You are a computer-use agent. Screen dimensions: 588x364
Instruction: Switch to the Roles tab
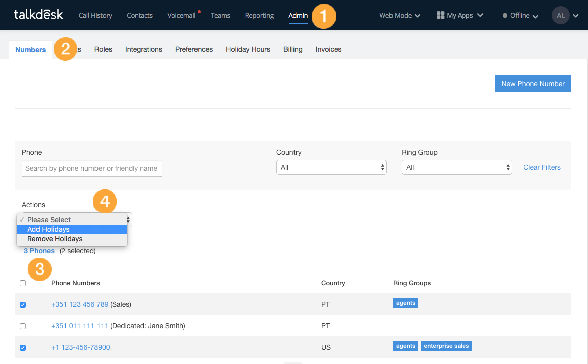[x=103, y=49]
